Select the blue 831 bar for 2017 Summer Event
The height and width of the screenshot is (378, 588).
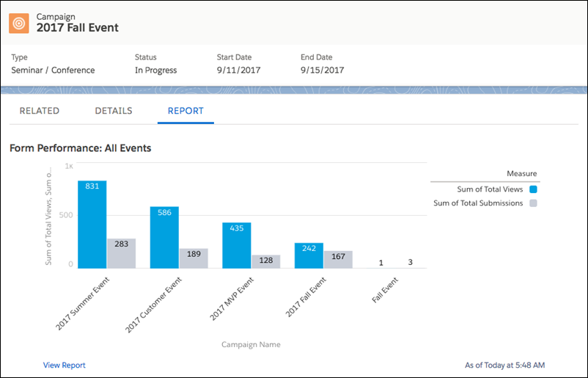coord(92,225)
